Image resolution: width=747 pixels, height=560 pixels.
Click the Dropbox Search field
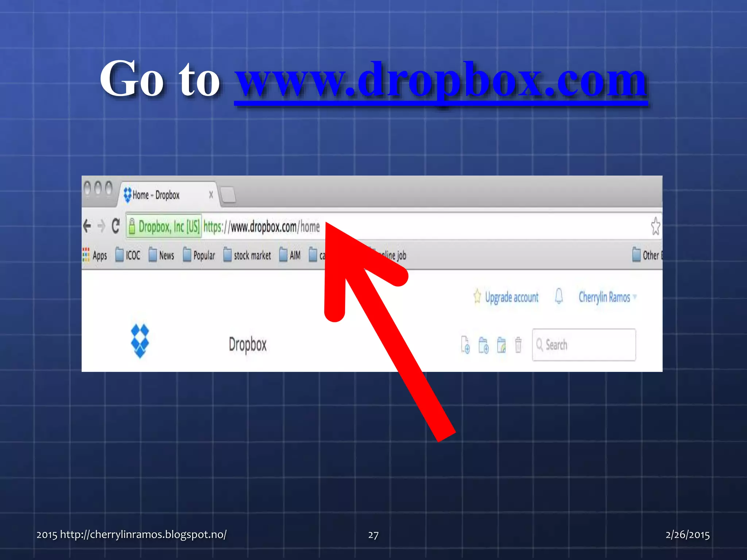(584, 345)
